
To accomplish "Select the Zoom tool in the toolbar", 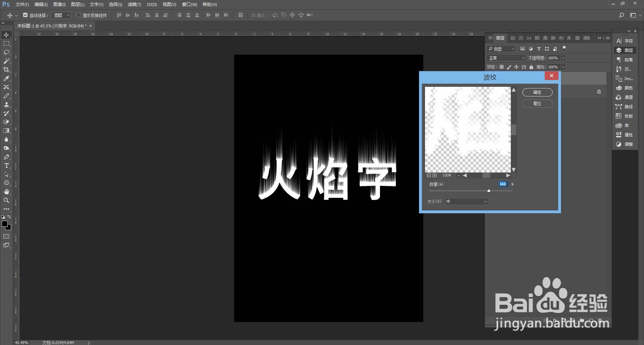I will (x=6, y=200).
